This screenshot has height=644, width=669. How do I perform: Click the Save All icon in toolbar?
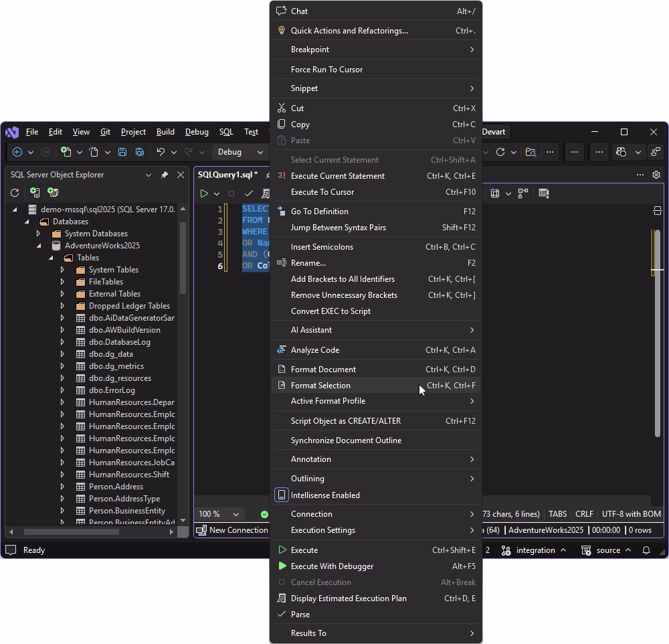pyautogui.click(x=140, y=152)
